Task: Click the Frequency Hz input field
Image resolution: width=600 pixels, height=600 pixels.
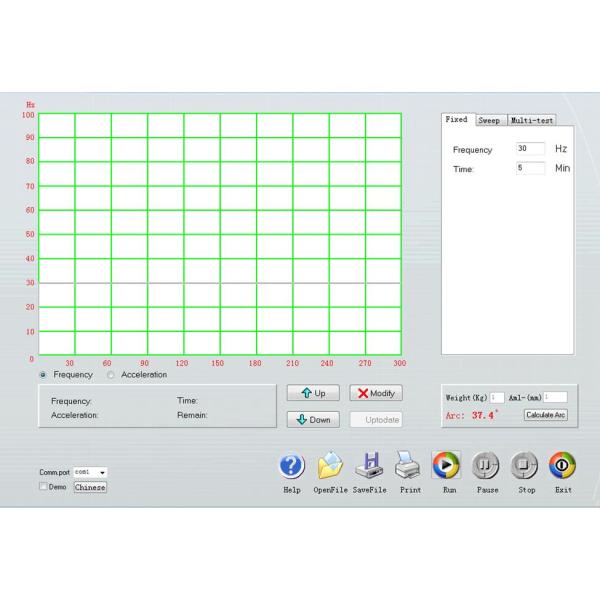Action: tap(530, 149)
